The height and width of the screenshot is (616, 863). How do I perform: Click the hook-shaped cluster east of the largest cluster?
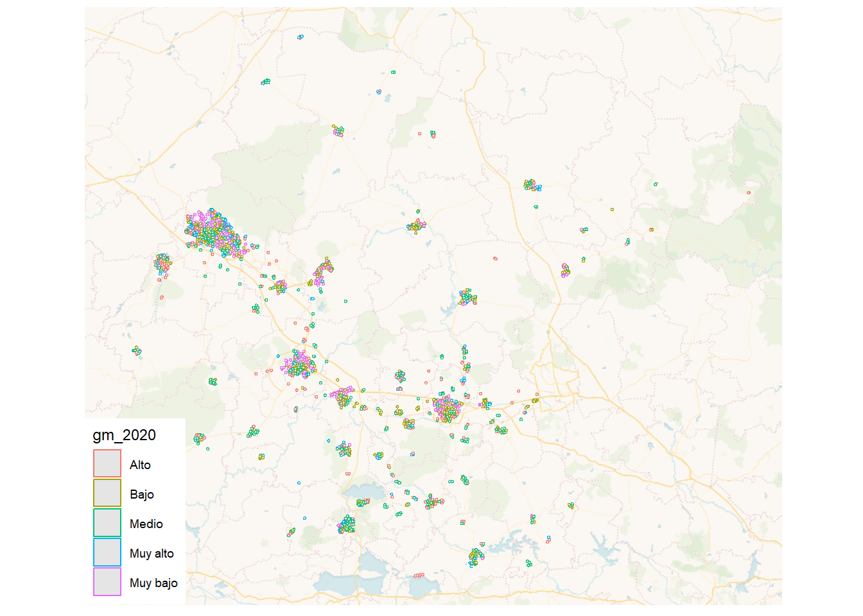click(x=323, y=272)
